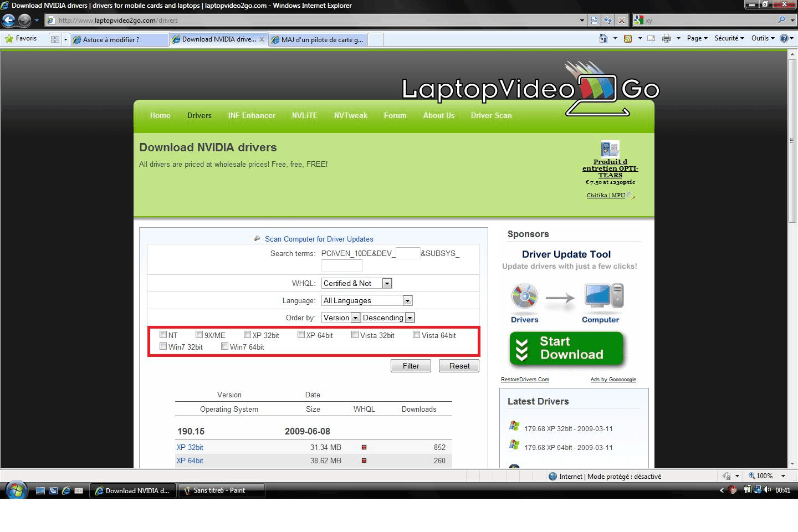The image size is (798, 532).
Task: Open the INF Enhancer nav item
Action: 252,115
